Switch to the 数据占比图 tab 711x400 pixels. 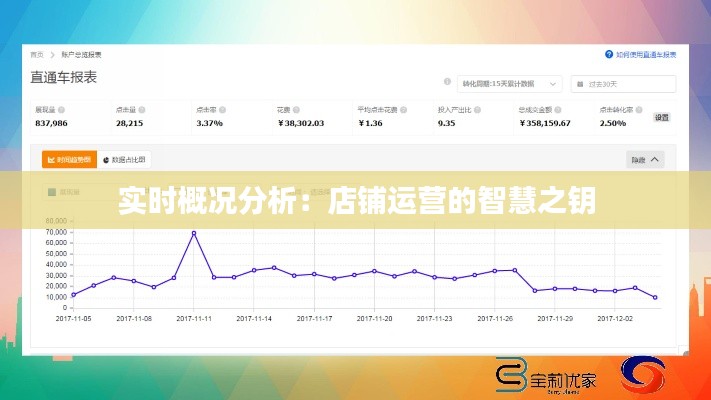point(125,159)
